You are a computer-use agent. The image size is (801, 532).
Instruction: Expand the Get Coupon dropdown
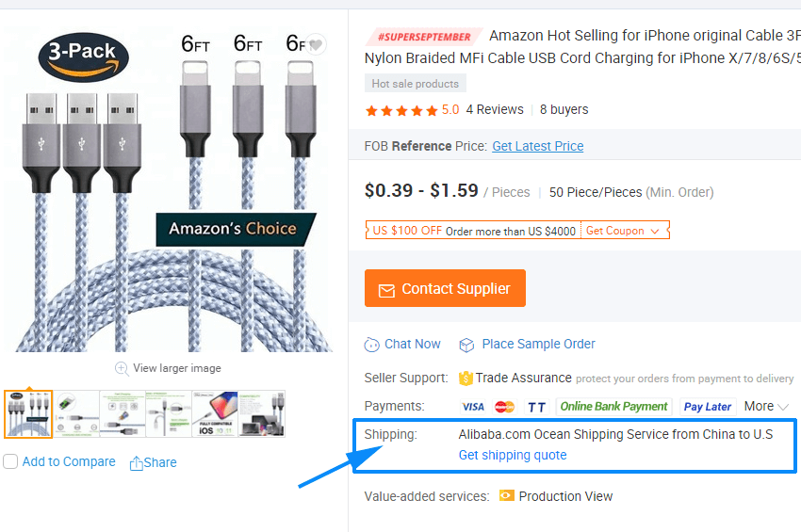[623, 231]
